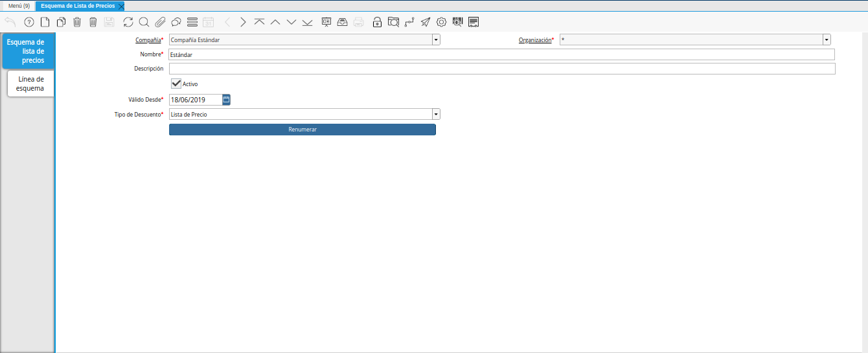Click the Compañía field label link

click(x=148, y=40)
